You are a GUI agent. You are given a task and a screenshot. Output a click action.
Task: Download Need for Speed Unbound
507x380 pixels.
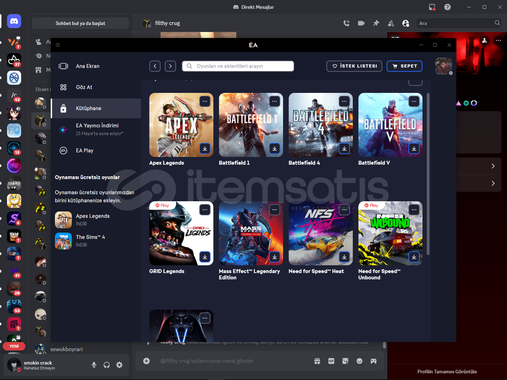coord(414,257)
